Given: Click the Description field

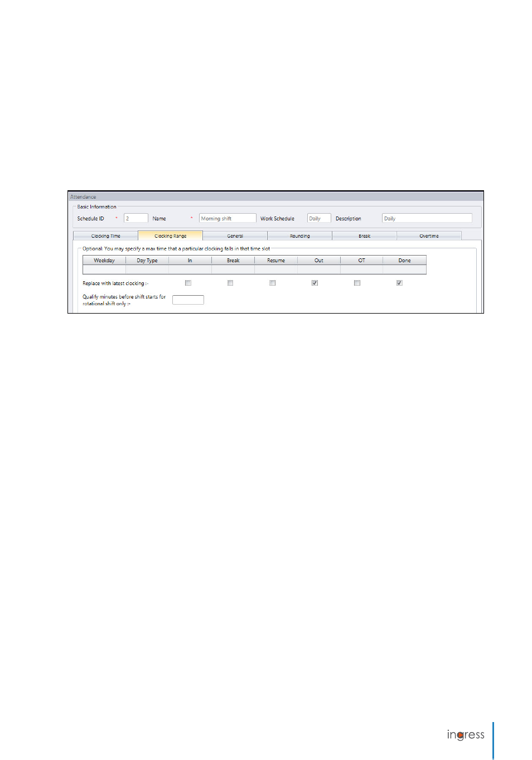Looking at the screenshot, I should pyautogui.click(x=427, y=218).
